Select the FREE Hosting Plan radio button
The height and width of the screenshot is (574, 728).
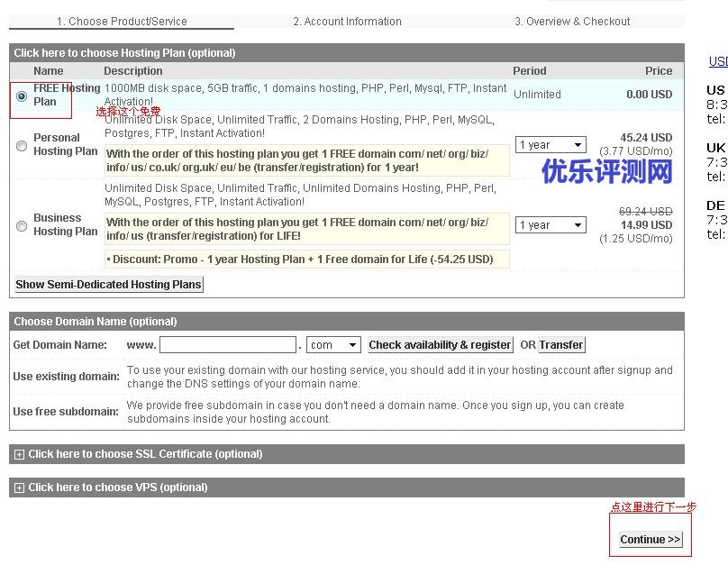(22, 96)
